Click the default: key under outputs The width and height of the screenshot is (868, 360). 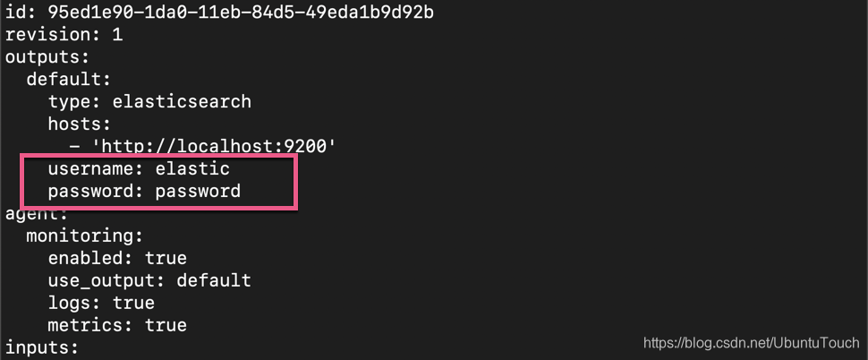coord(69,79)
